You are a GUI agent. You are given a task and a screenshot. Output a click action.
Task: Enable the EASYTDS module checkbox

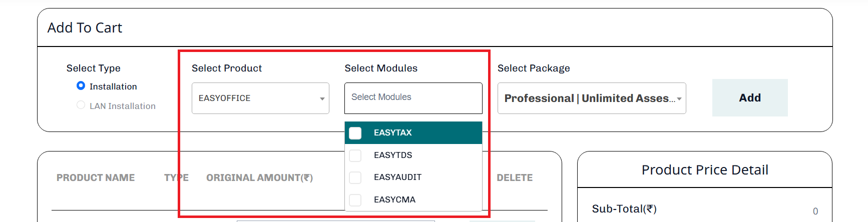pyautogui.click(x=355, y=155)
